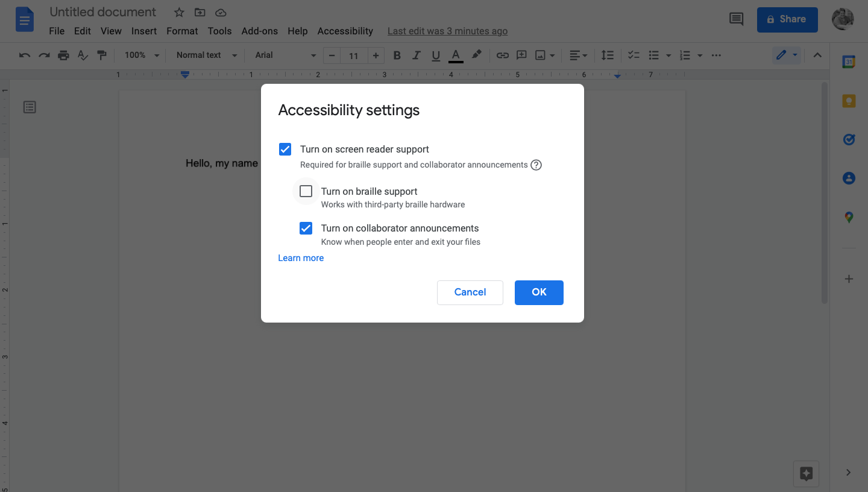Open Line spacing options
The width and height of the screenshot is (868, 492).
tap(608, 55)
